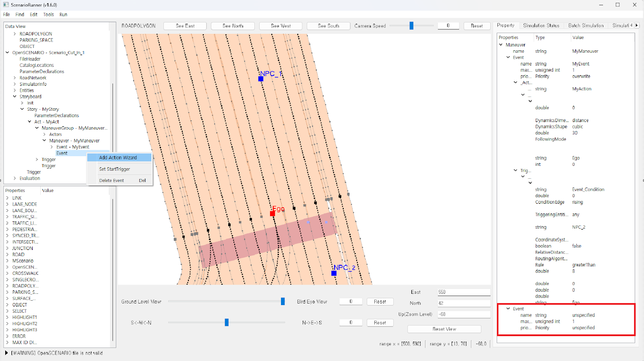Click the East coordinate input field
The height and width of the screenshot is (361, 644).
464,292
